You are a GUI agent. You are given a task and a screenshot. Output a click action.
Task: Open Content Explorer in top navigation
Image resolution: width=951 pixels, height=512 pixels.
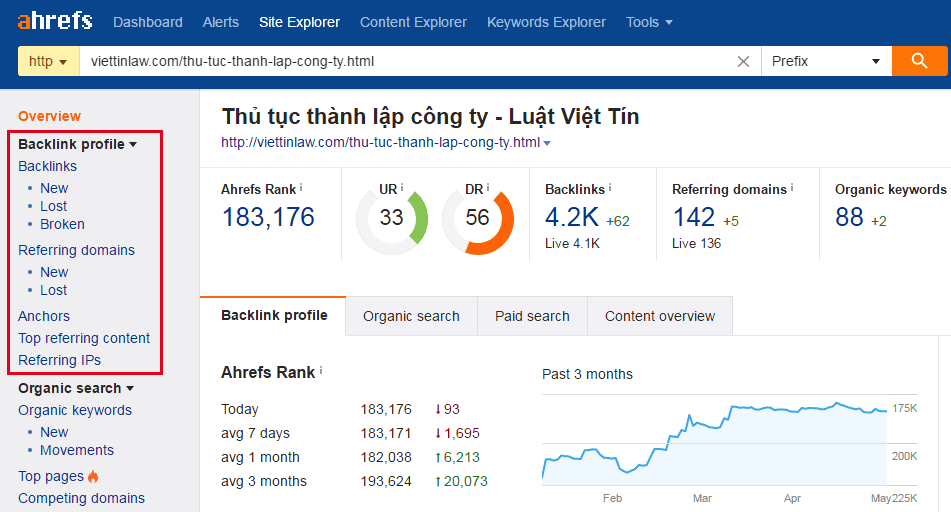413,22
